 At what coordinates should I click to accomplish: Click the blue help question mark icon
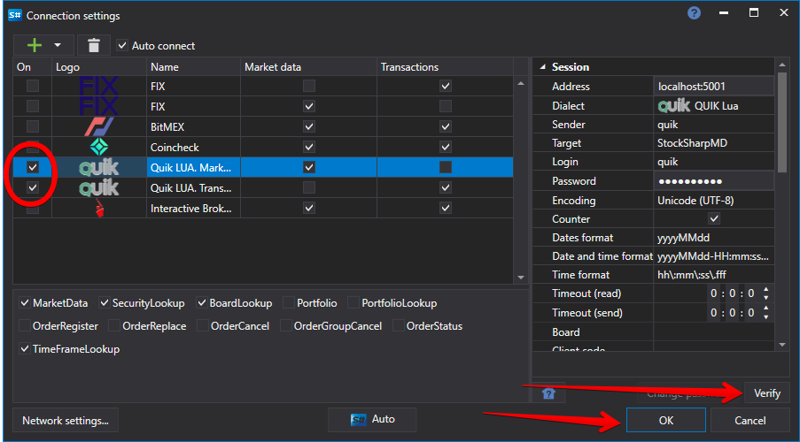tap(694, 13)
